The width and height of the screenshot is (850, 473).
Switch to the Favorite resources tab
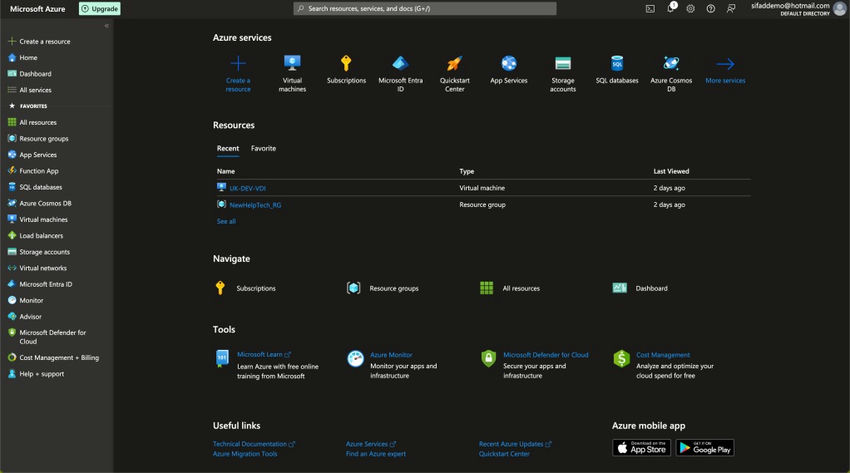coord(263,148)
